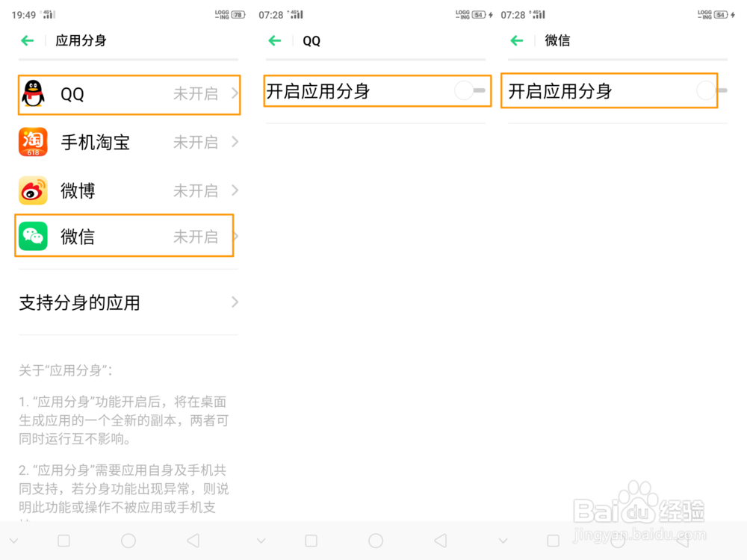
Task: Tap recent apps square on 微信 phone
Action: [x=553, y=541]
